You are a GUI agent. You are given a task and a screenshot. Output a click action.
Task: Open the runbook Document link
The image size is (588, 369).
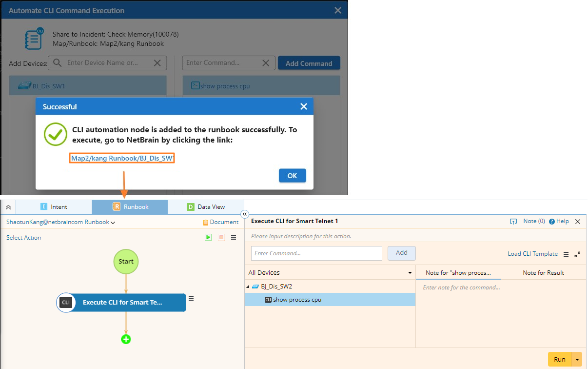(221, 222)
